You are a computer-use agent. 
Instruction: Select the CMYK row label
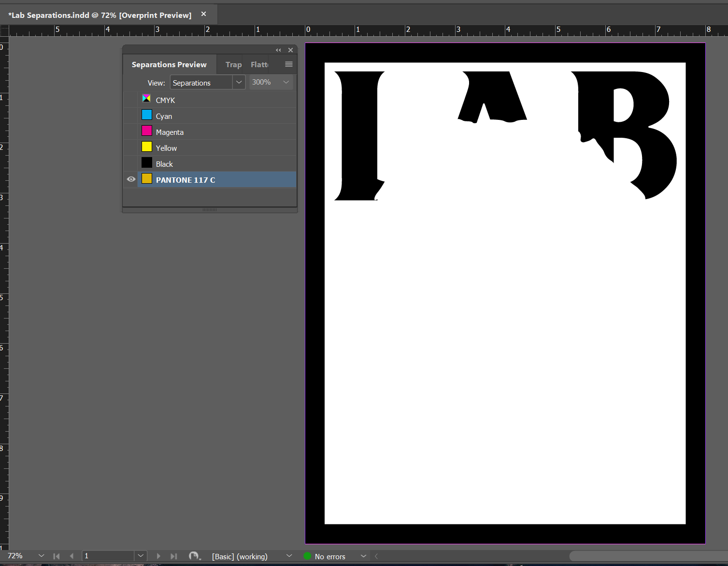point(165,100)
